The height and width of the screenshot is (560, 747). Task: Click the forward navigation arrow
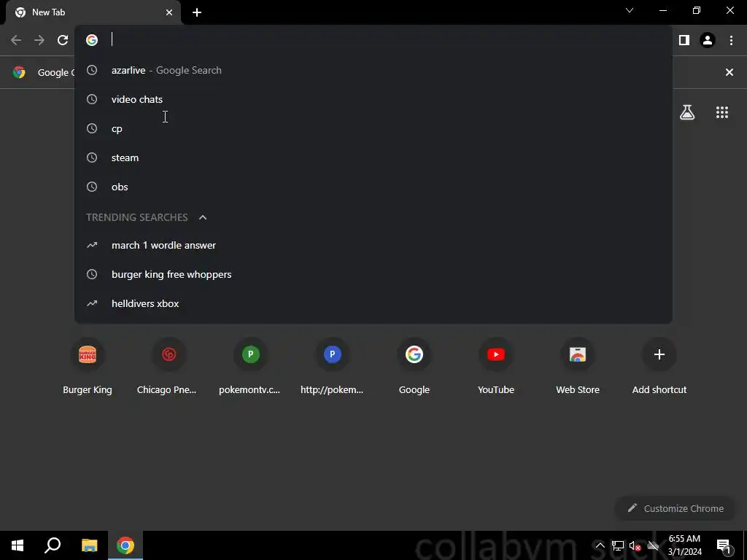[x=39, y=40]
